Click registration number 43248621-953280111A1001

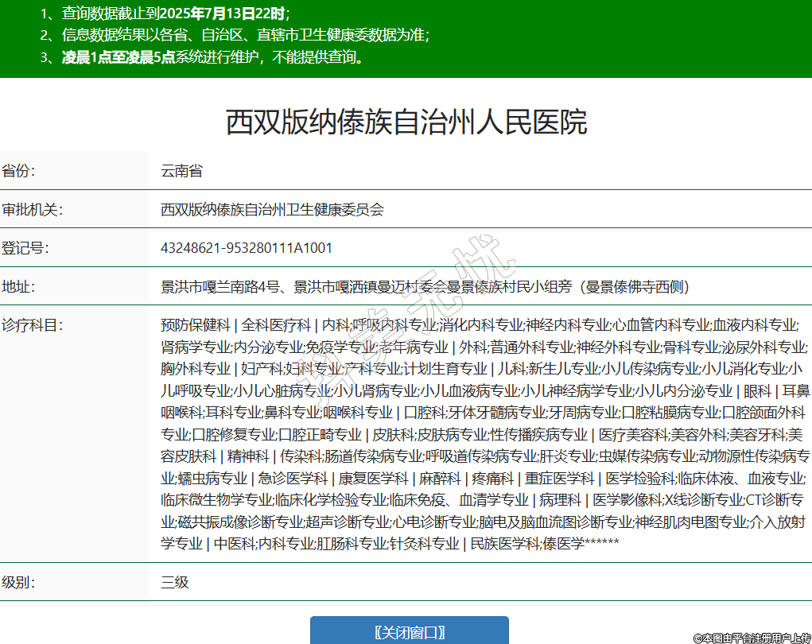[247, 248]
